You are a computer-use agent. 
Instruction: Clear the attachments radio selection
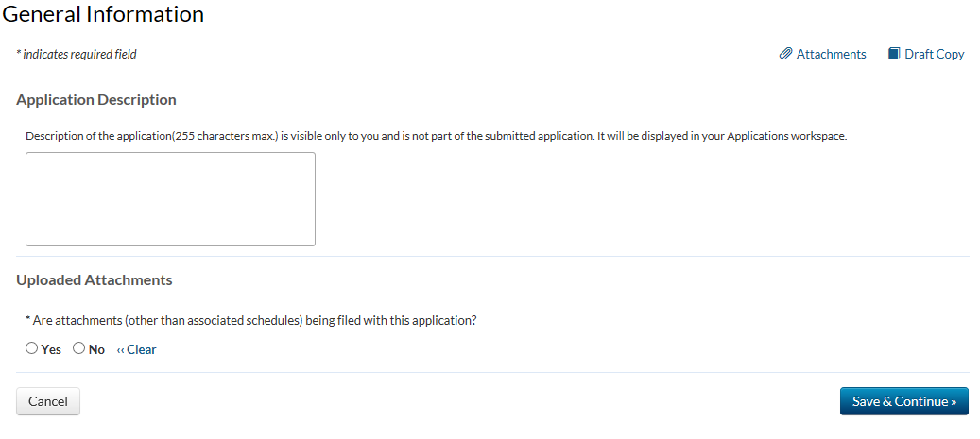tap(141, 349)
